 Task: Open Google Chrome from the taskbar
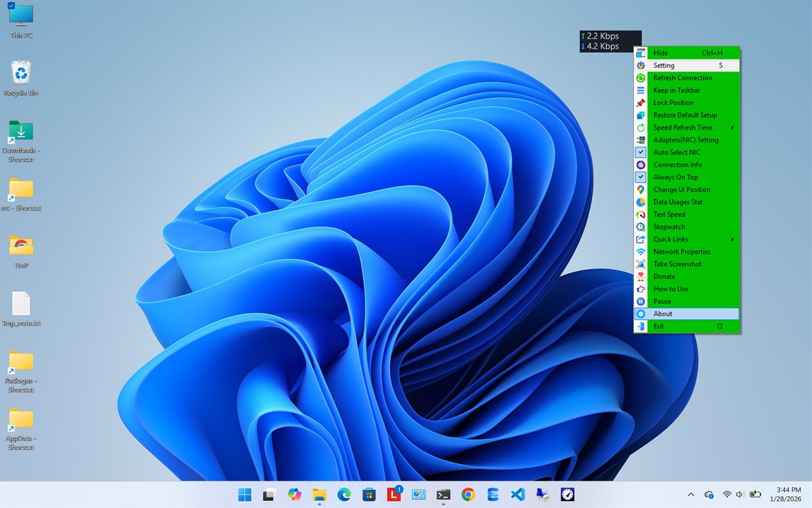468,494
